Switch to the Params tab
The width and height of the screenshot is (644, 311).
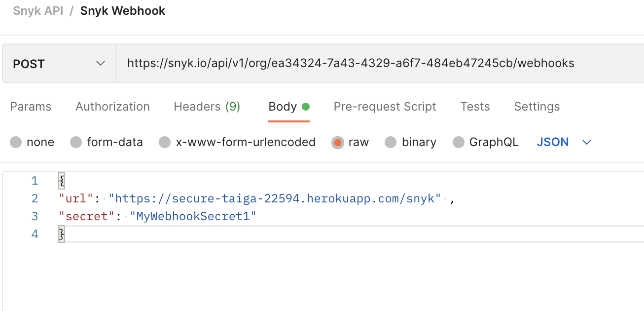click(x=30, y=106)
